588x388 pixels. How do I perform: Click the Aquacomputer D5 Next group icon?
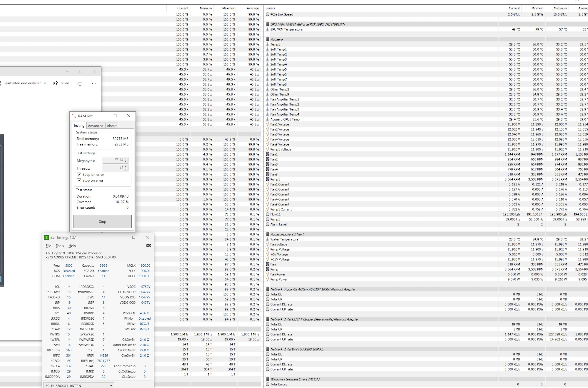click(267, 234)
